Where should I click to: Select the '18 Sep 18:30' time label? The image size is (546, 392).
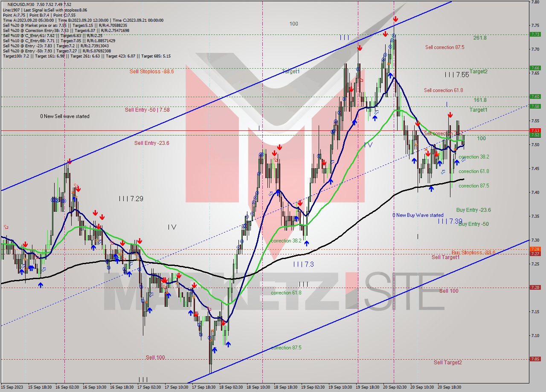click(286, 387)
